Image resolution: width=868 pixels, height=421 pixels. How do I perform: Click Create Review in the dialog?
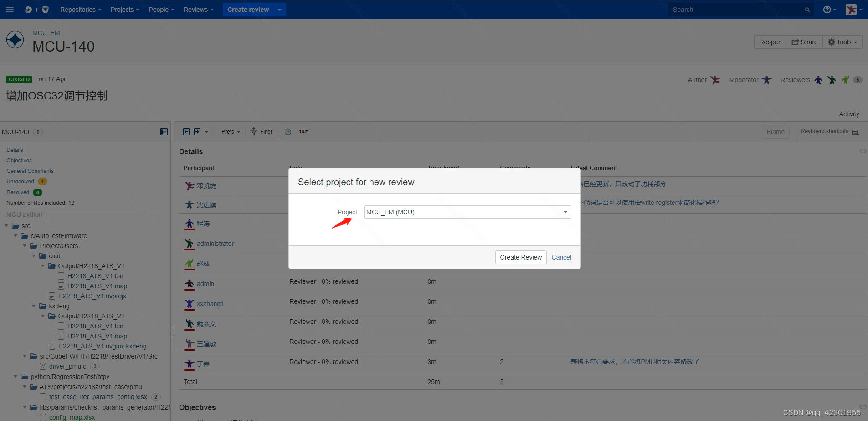521,257
